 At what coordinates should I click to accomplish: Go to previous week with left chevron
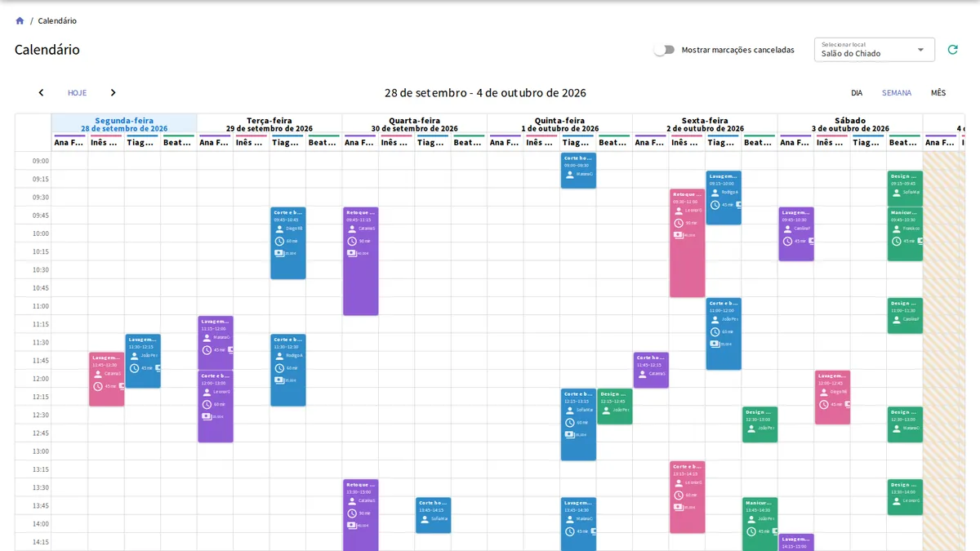(41, 93)
